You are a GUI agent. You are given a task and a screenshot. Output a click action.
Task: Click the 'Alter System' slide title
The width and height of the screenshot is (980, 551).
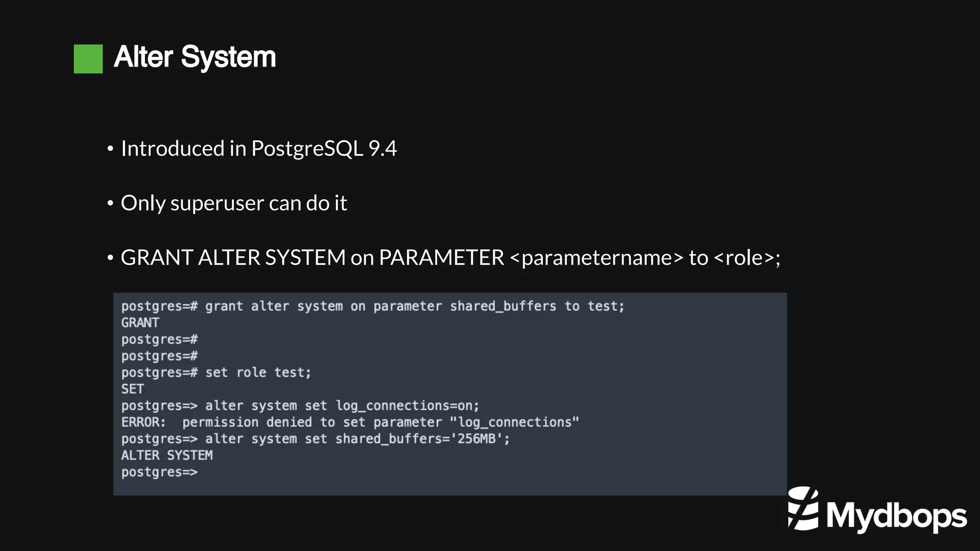click(x=195, y=57)
